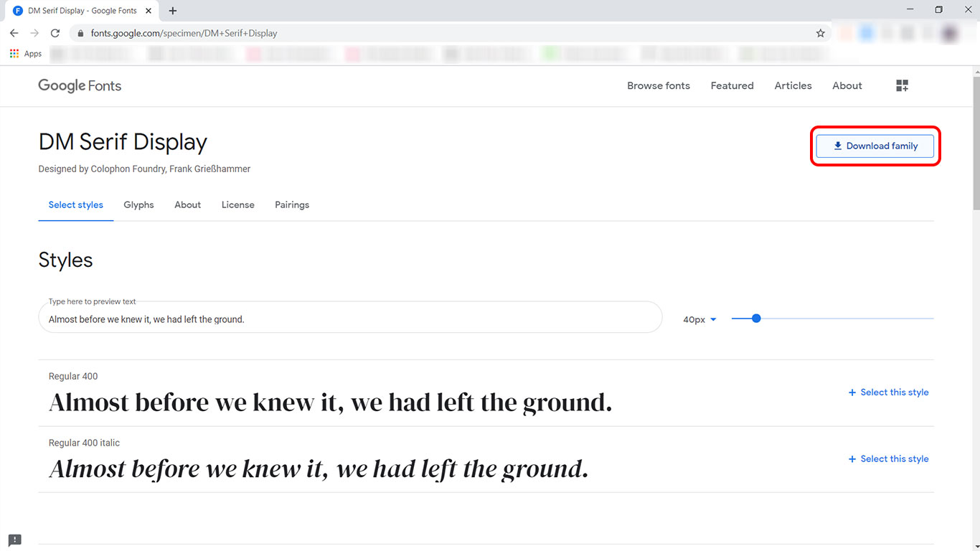
Task: Click the Styles section heading
Action: coord(65,260)
